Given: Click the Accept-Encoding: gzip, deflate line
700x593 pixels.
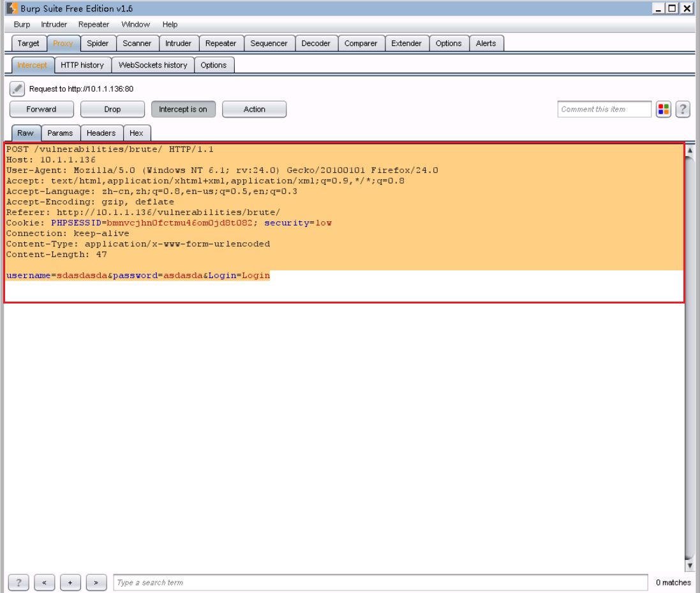Looking at the screenshot, I should (90, 202).
